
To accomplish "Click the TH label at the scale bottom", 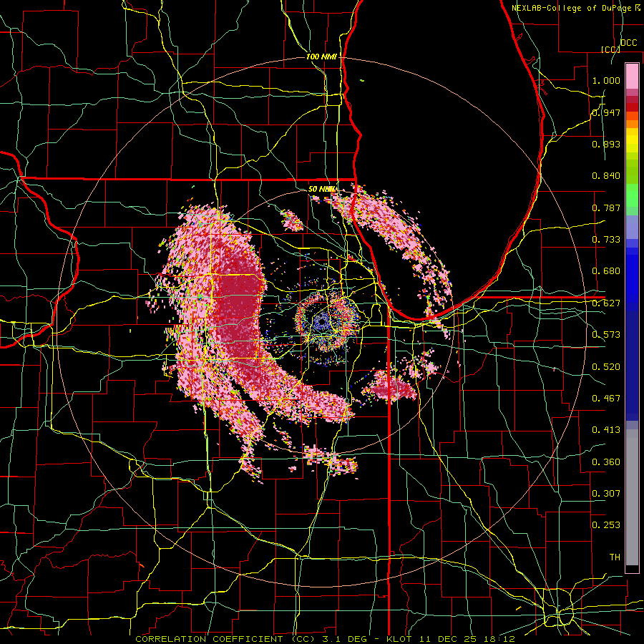I will coord(615,557).
